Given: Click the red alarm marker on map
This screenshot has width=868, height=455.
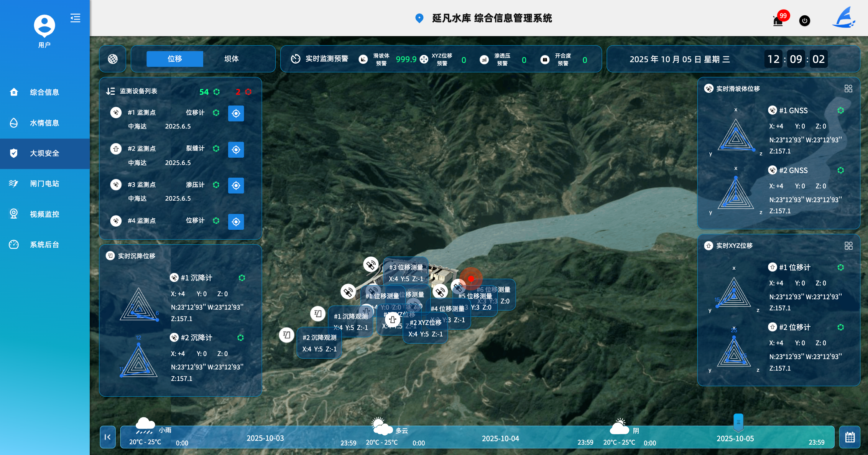Looking at the screenshot, I should click(x=471, y=279).
